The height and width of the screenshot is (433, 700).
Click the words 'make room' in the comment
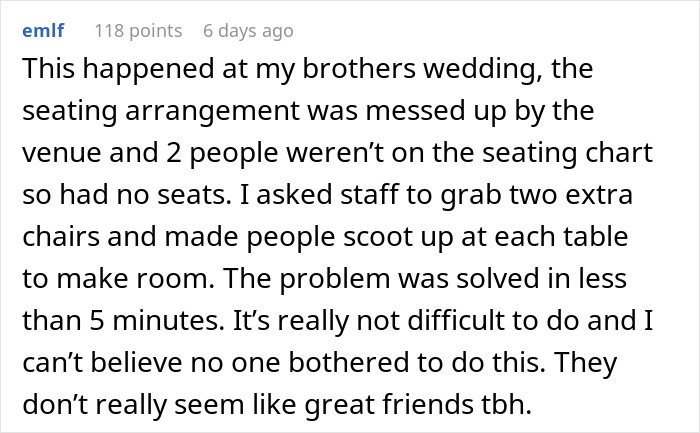pos(133,279)
